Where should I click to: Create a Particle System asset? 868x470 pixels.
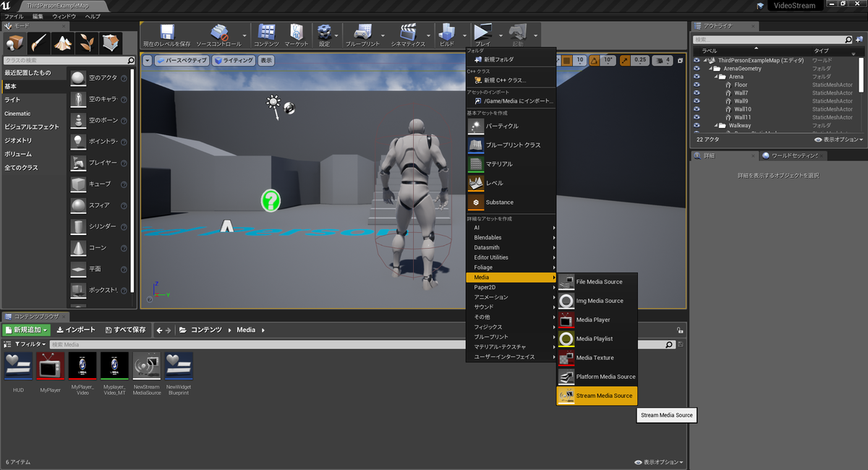510,127
